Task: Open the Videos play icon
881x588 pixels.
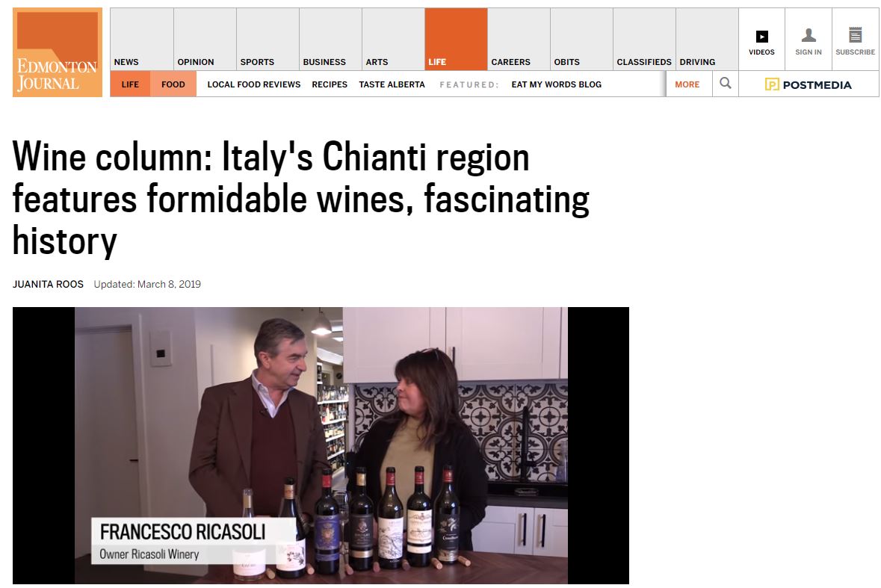Action: (762, 37)
